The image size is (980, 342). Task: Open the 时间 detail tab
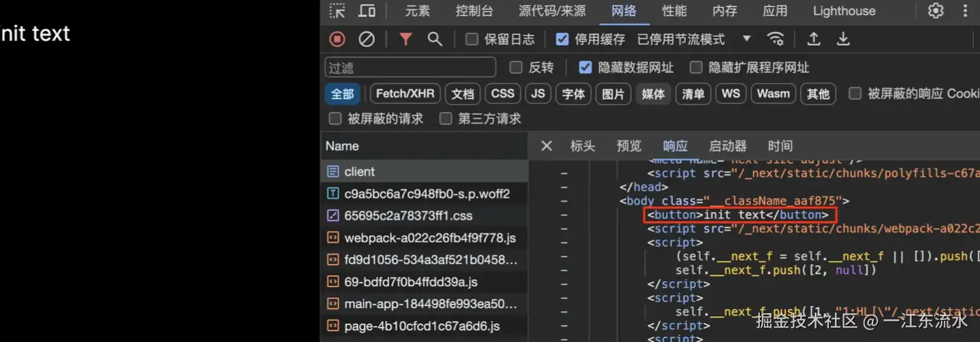(x=780, y=146)
